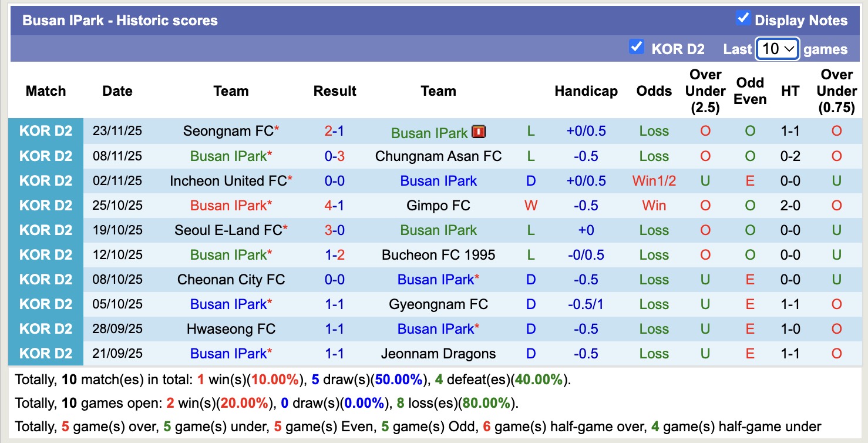
Task: Toggle Display Notes off then back on
Action: (x=742, y=18)
